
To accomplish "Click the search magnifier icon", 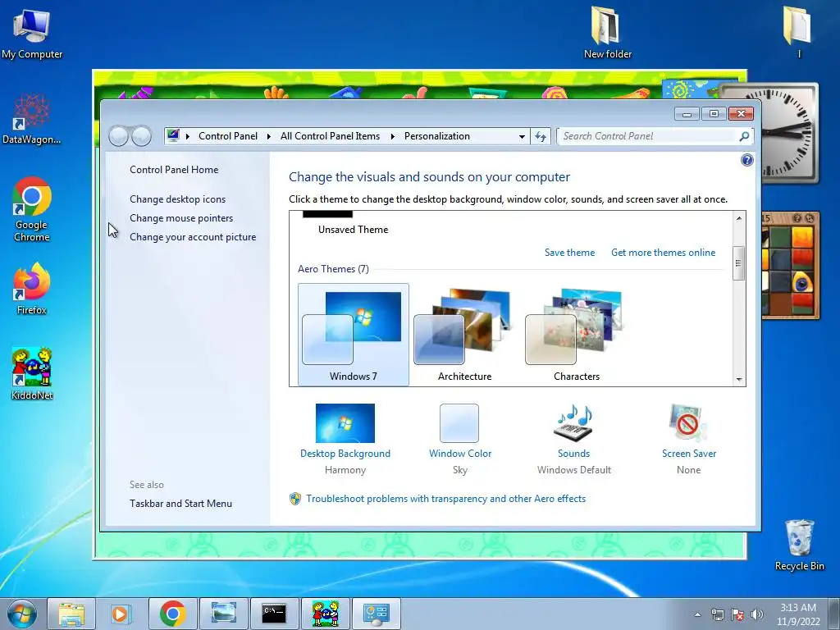I will tap(744, 137).
